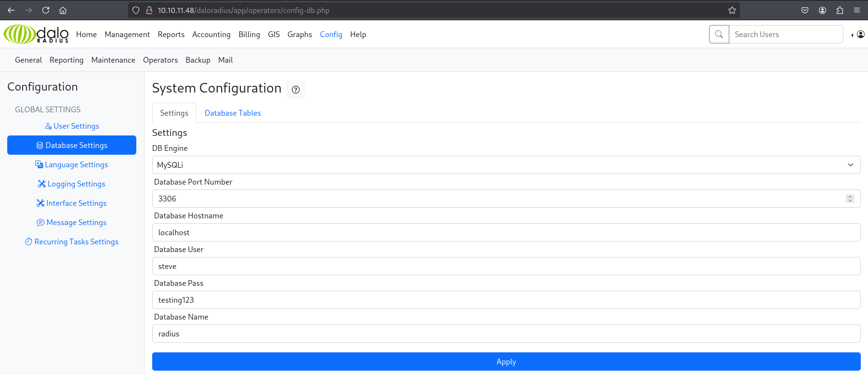Go to browser home page
Viewport: 868px width, 375px height.
coord(63,10)
